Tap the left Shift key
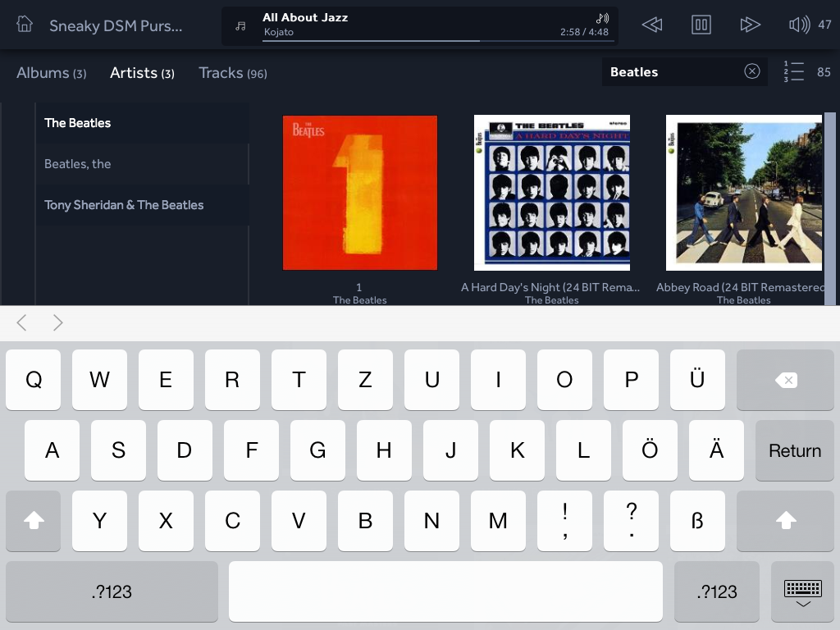Viewport: 840px width, 630px height. (33, 521)
